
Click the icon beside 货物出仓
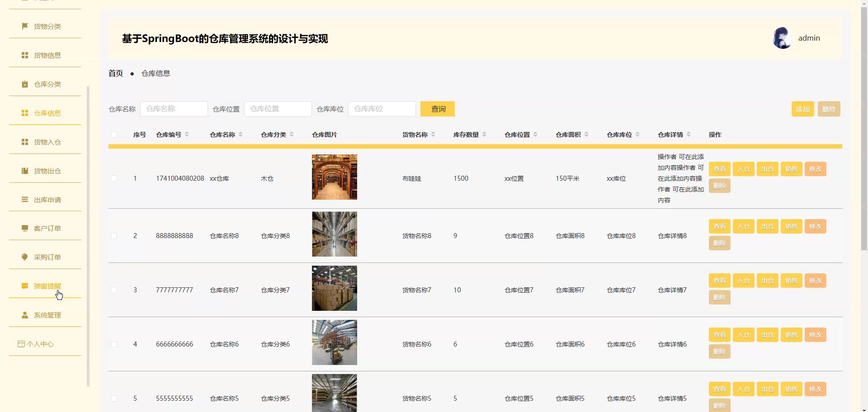coord(25,171)
